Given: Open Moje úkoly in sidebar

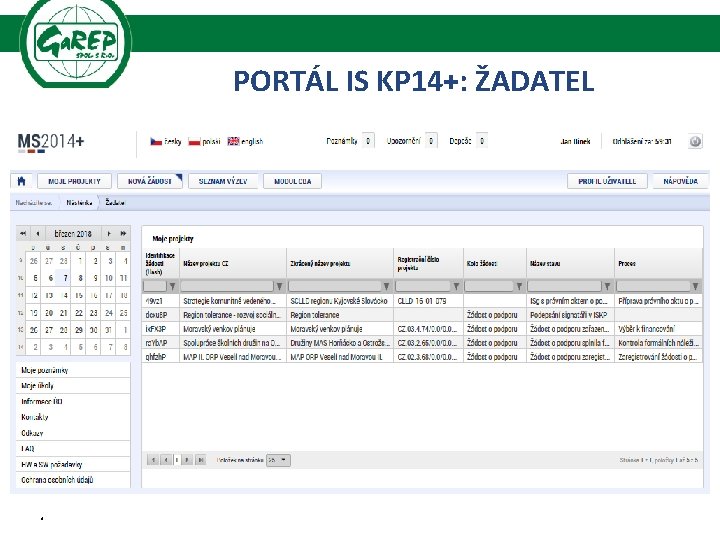Looking at the screenshot, I should 73,386.
